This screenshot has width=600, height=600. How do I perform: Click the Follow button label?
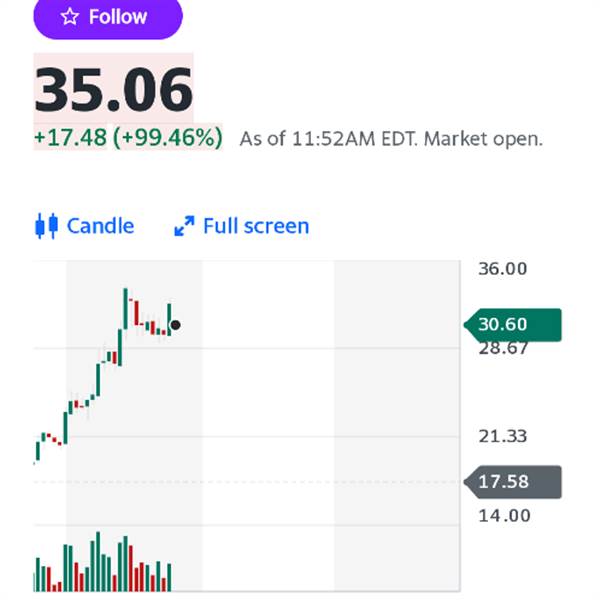(x=118, y=17)
